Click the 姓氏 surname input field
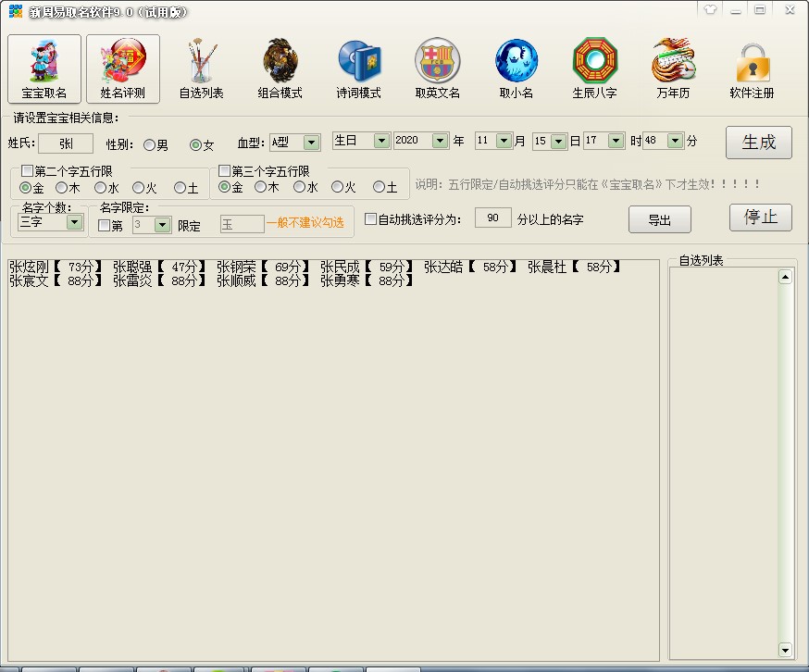 (66, 143)
